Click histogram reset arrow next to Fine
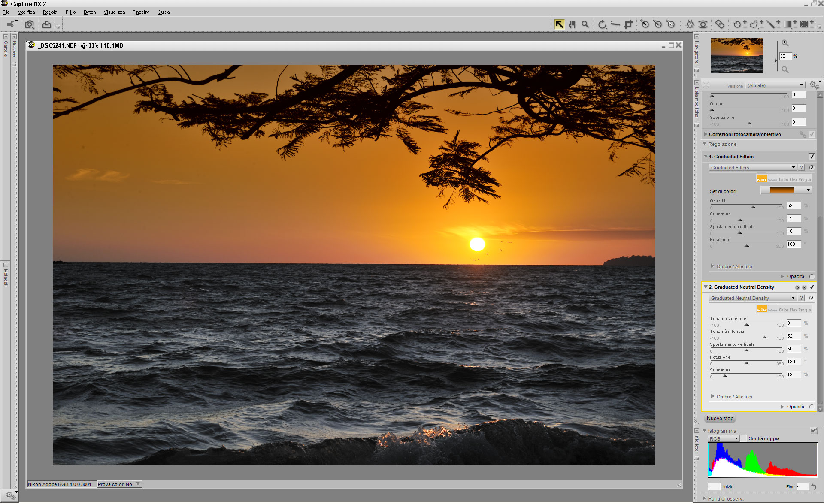 [814, 487]
